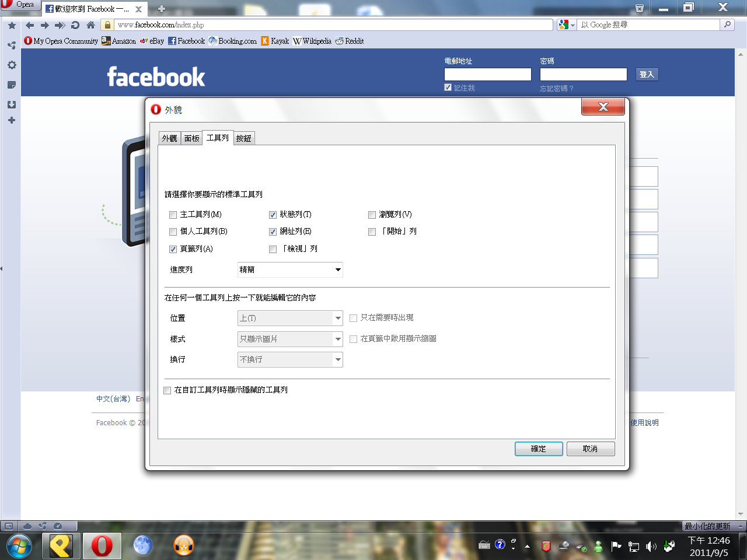Image resolution: width=747 pixels, height=560 pixels.
Task: Click the 登入 button on Facebook
Action: [647, 74]
